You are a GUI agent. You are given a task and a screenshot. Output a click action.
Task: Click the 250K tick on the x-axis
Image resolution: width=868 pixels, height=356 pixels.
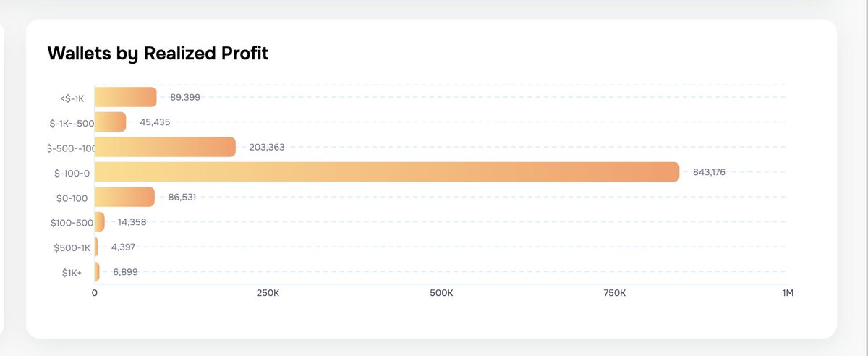(268, 293)
